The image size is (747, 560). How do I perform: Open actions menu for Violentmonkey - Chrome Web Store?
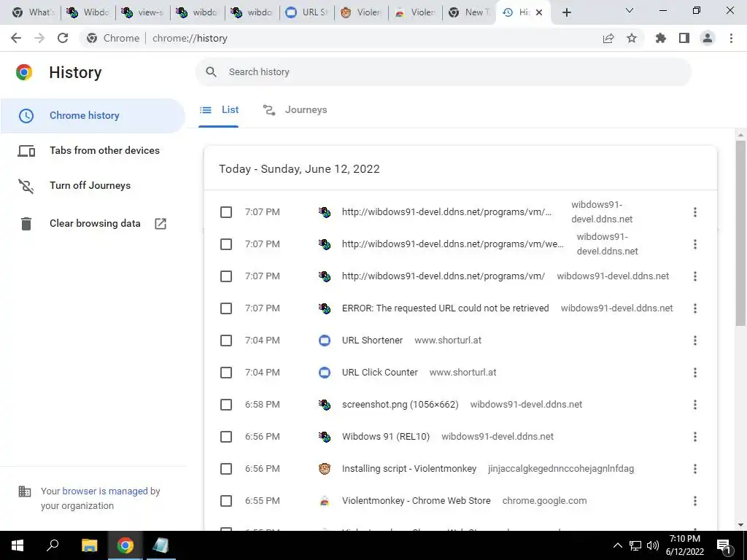tap(695, 501)
